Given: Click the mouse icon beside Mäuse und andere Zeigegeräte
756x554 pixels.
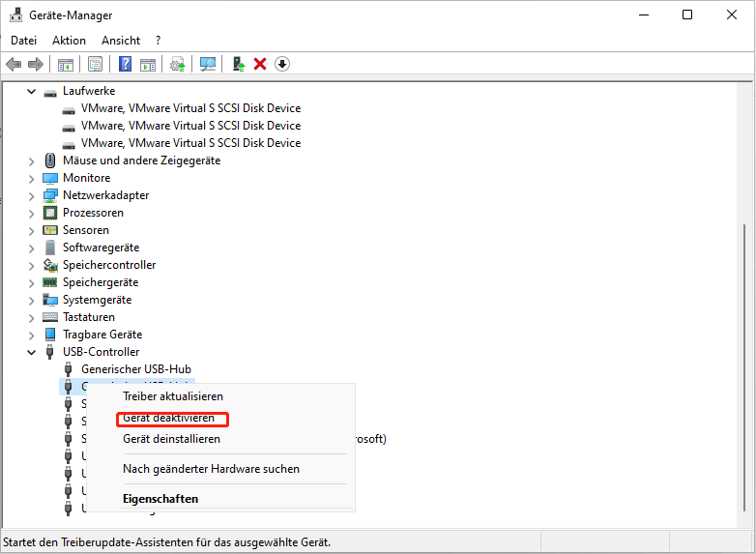Looking at the screenshot, I should [50, 160].
